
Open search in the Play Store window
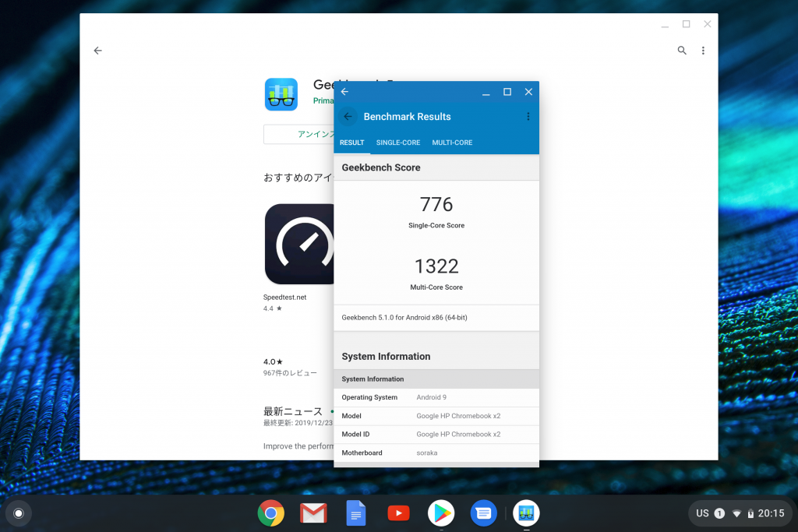682,51
